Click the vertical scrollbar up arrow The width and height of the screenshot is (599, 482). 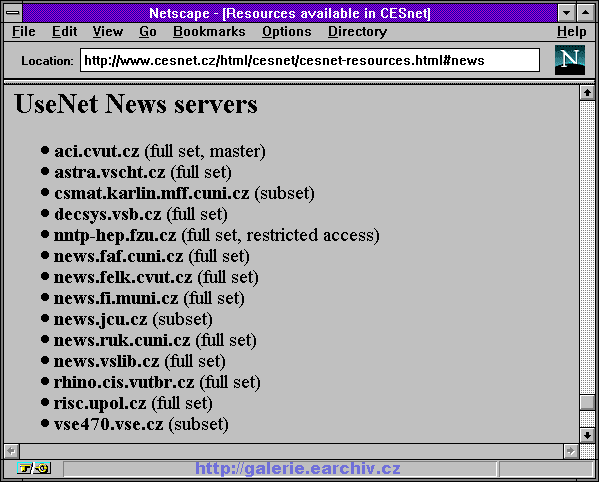pos(587,93)
